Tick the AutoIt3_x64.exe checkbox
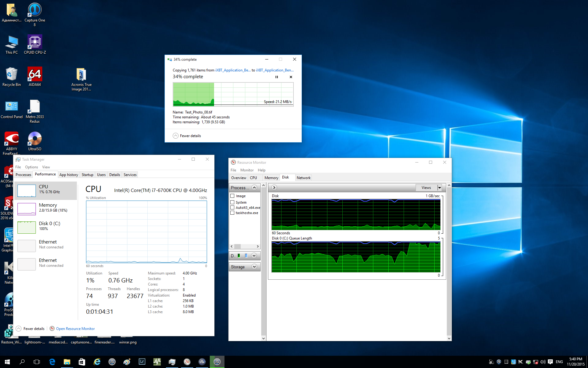The width and height of the screenshot is (588, 368). click(232, 208)
